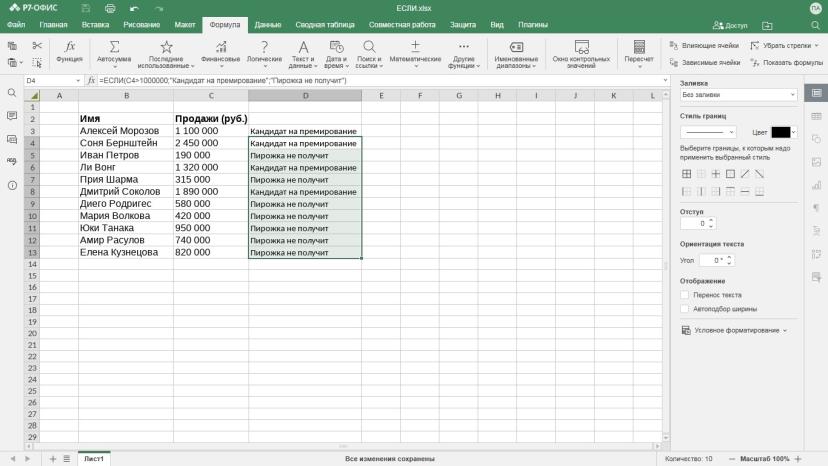Click the black border color swatch
Image resolution: width=828 pixels, height=466 pixels.
[x=780, y=132]
